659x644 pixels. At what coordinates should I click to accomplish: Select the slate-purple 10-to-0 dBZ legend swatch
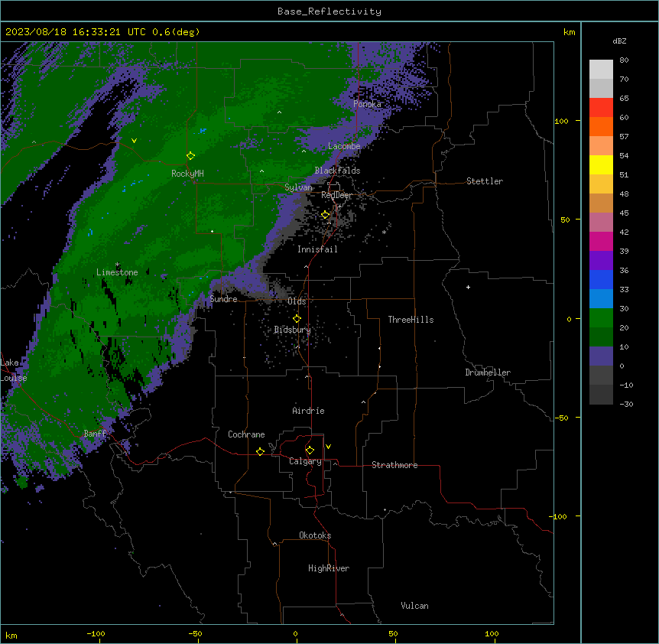(x=601, y=356)
